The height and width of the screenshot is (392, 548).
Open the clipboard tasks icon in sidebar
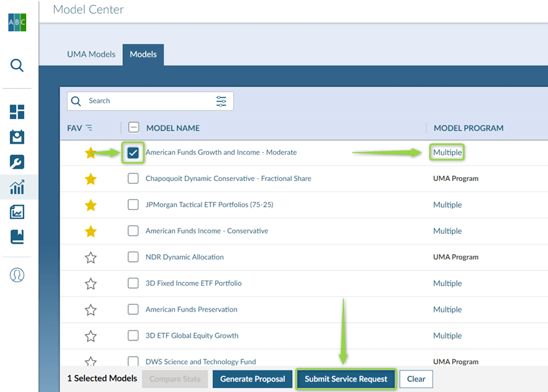tap(17, 137)
